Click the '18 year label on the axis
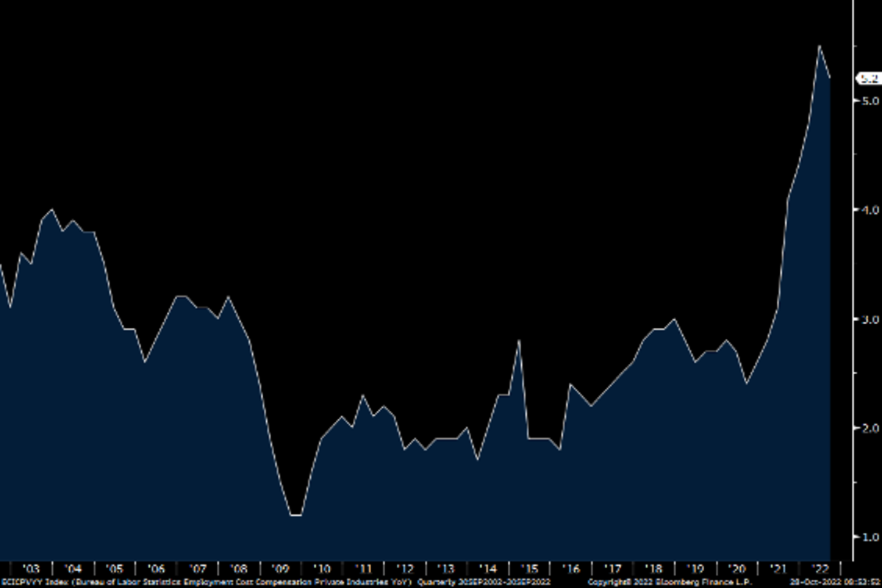This screenshot has width=882, height=588. 653,568
